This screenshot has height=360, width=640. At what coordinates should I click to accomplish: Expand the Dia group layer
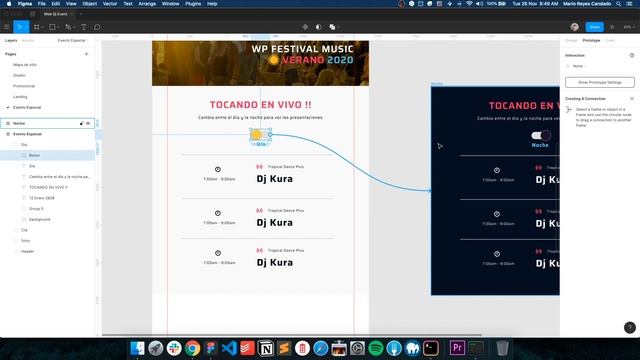click(17, 144)
